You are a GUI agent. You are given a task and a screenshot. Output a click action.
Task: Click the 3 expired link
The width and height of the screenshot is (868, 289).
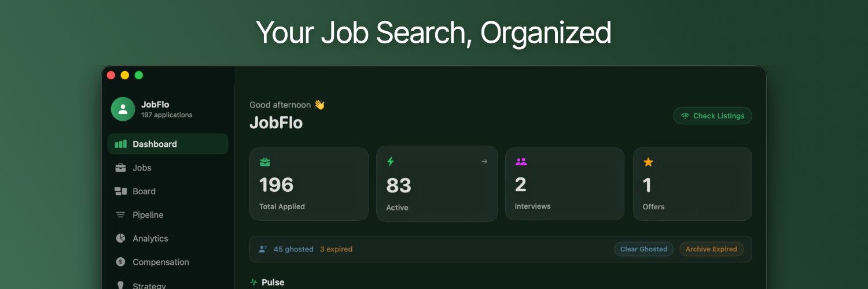tap(336, 249)
